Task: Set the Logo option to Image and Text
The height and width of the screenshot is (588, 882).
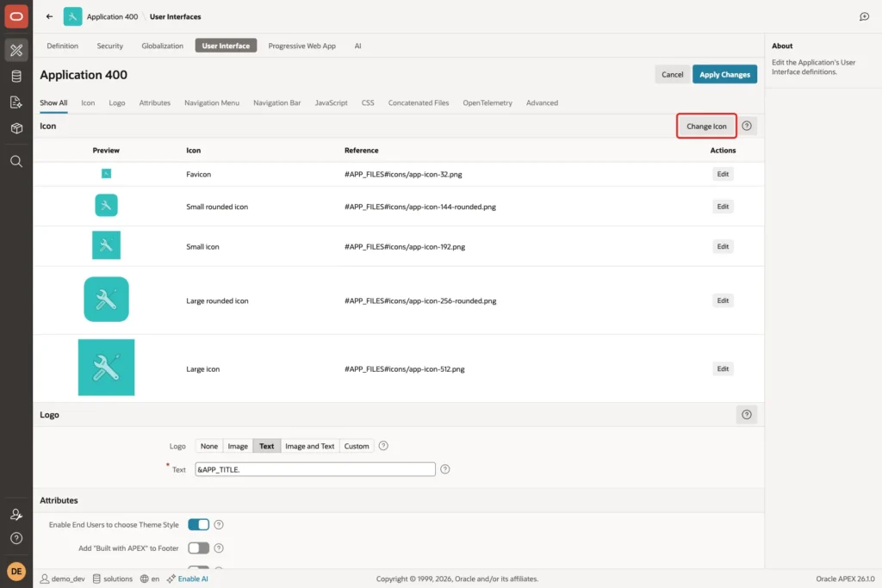Action: point(309,446)
